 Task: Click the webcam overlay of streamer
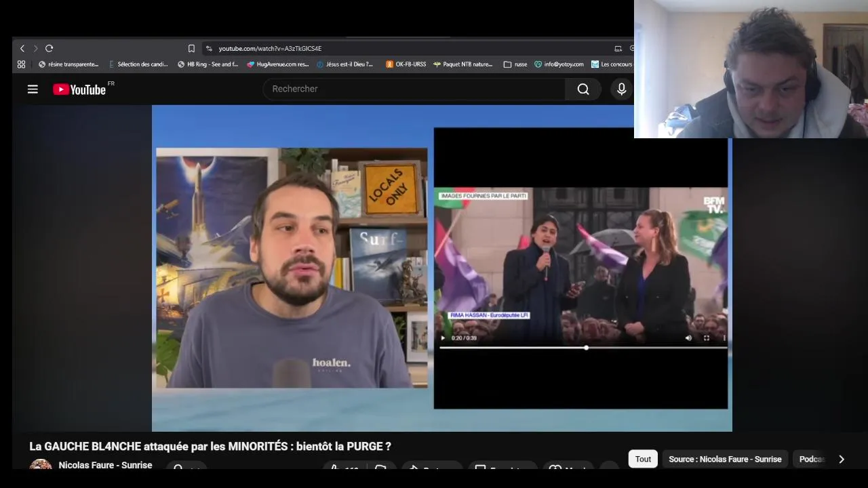[751, 69]
